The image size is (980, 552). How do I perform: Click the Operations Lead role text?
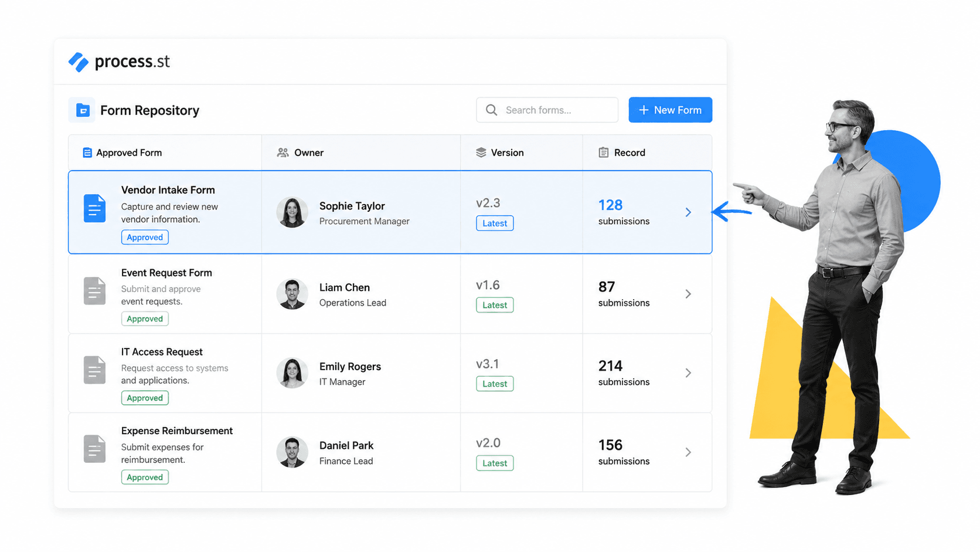[x=352, y=303]
